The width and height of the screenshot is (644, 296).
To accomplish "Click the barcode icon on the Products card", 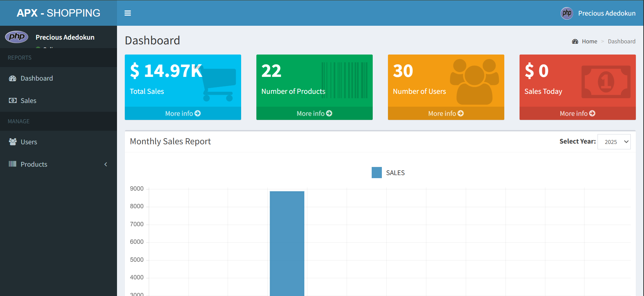I will (345, 80).
